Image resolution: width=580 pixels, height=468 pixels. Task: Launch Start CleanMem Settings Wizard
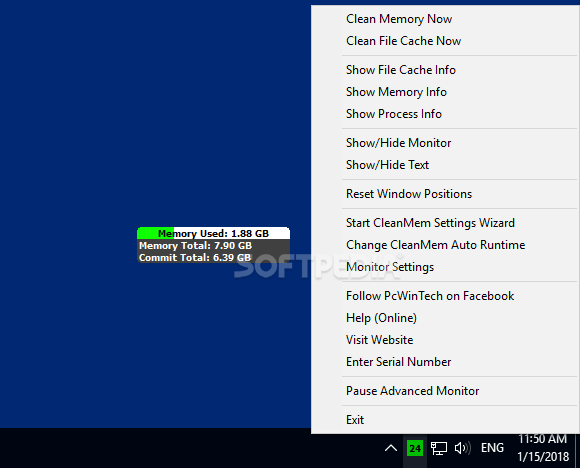pyautogui.click(x=444, y=223)
